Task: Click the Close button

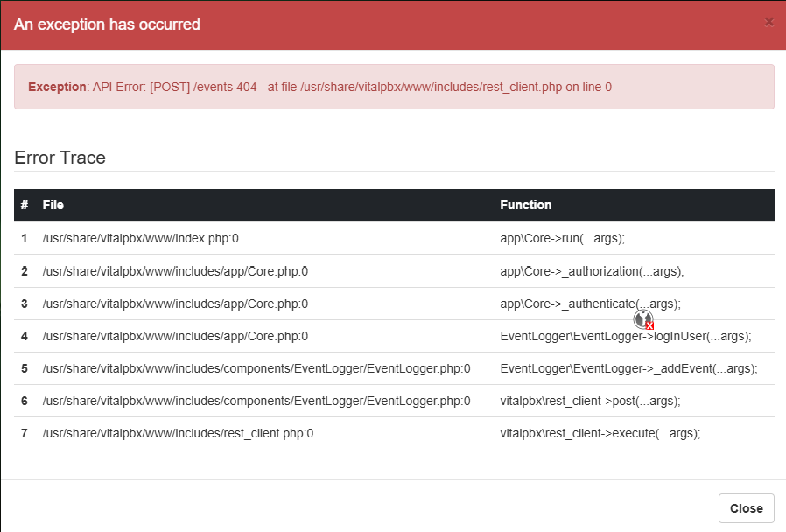Action: [746, 508]
